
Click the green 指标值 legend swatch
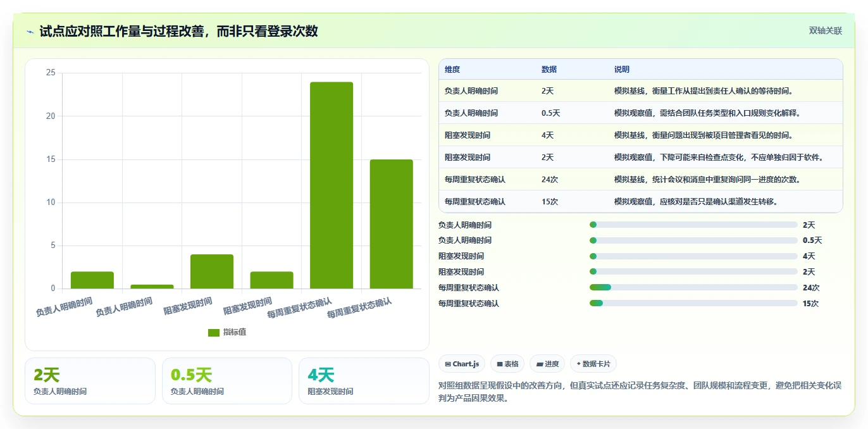tap(214, 332)
